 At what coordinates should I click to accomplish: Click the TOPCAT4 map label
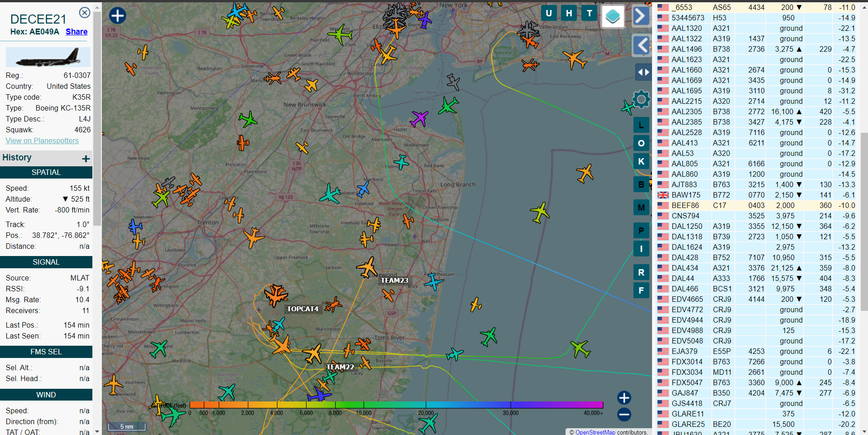pyautogui.click(x=302, y=309)
